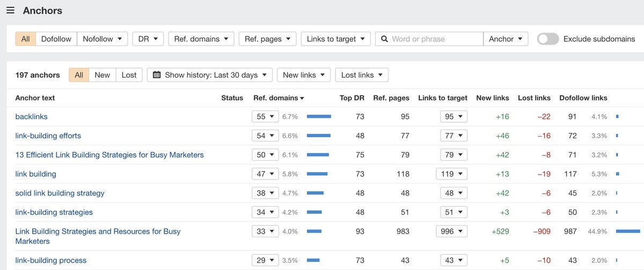
Task: Click the 197 anchors count label
Action: (x=38, y=75)
